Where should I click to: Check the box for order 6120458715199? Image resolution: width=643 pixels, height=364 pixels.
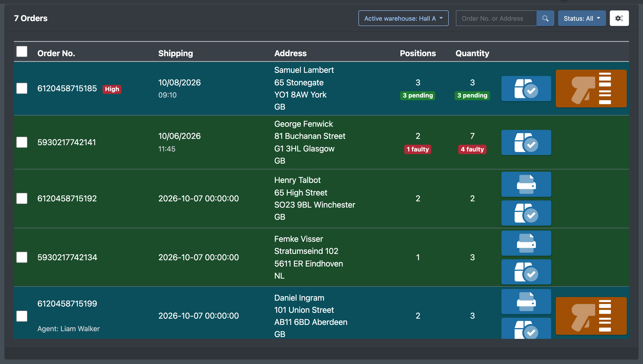[22, 316]
